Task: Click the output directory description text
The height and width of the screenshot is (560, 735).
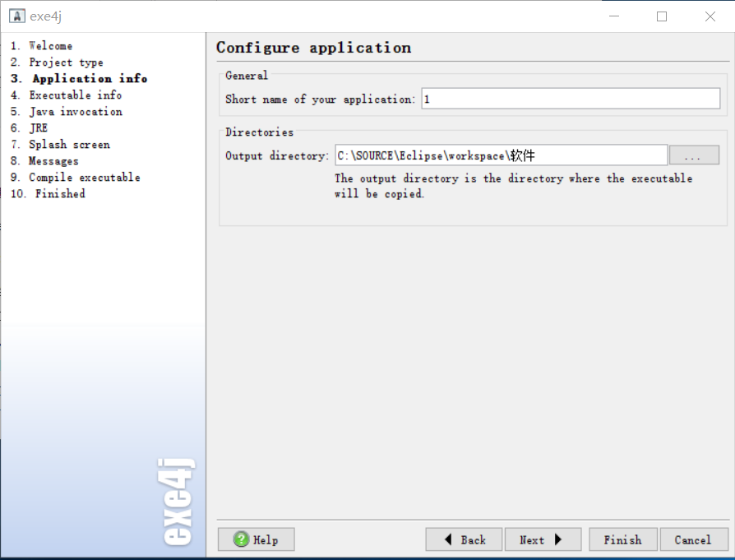Action: [513, 186]
